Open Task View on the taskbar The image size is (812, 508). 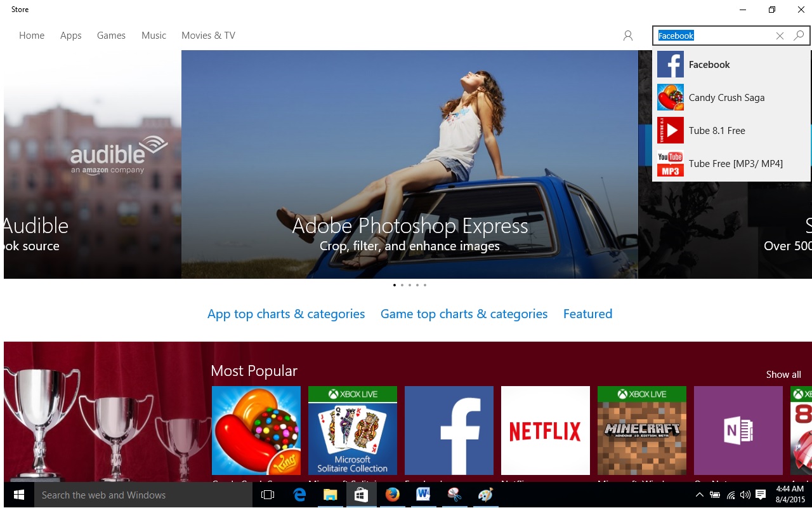pos(268,495)
